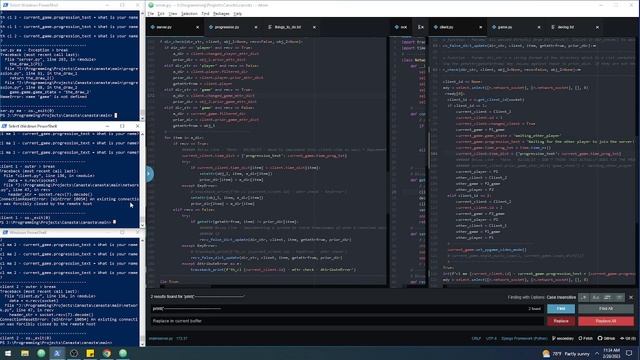Toggle only-in-selection find option

click(607, 297)
